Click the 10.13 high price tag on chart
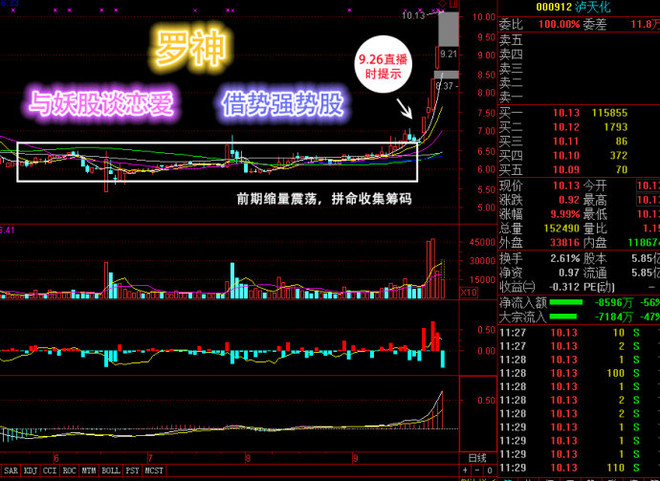The height and width of the screenshot is (481, 660). (x=413, y=16)
